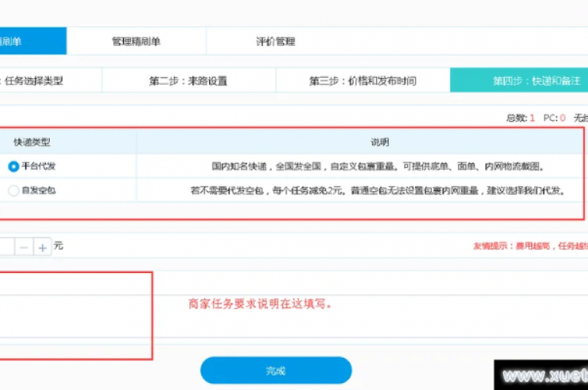
Task: Go to step three 价格和发布时间
Action: click(x=363, y=80)
